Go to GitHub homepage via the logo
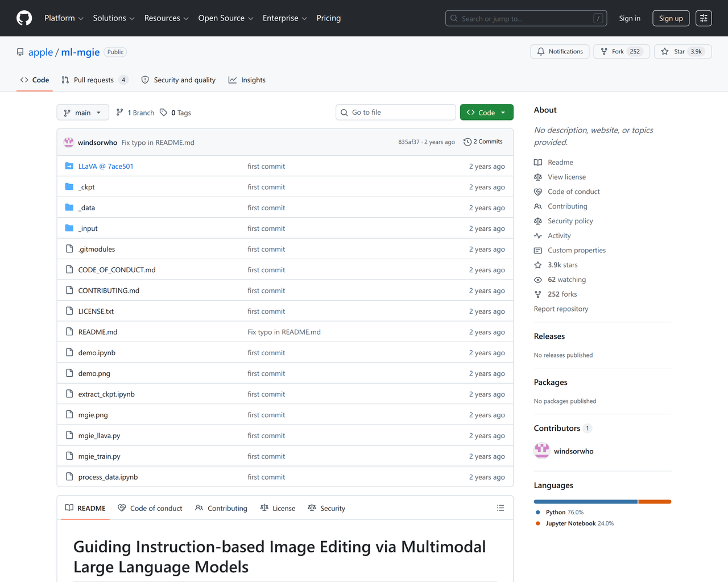The image size is (728, 582). point(24,18)
